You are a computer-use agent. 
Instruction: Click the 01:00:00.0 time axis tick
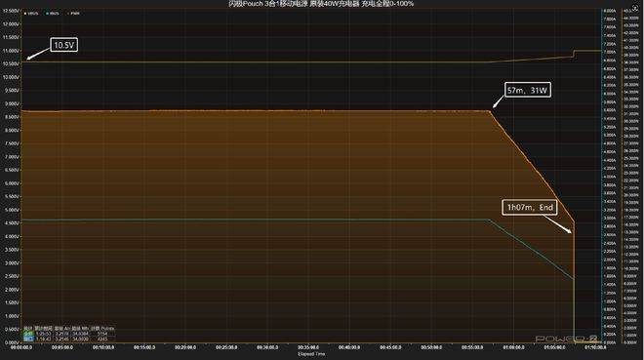click(x=513, y=347)
